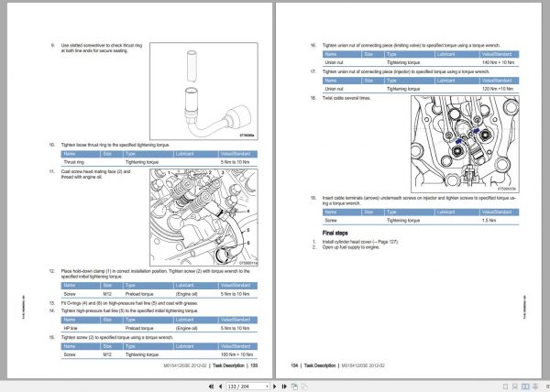Click page 134 footer Task Description
Screen dimensions: 550x392
(320, 365)
